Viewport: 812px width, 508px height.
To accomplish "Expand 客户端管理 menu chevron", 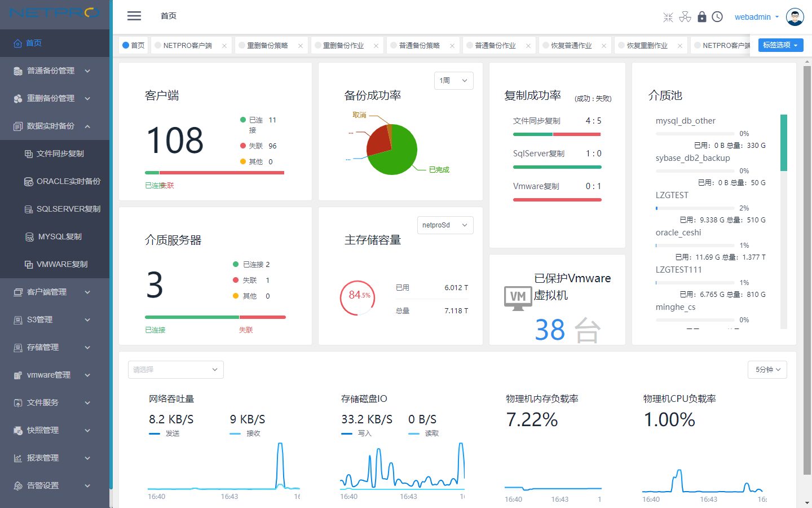I will [x=87, y=292].
